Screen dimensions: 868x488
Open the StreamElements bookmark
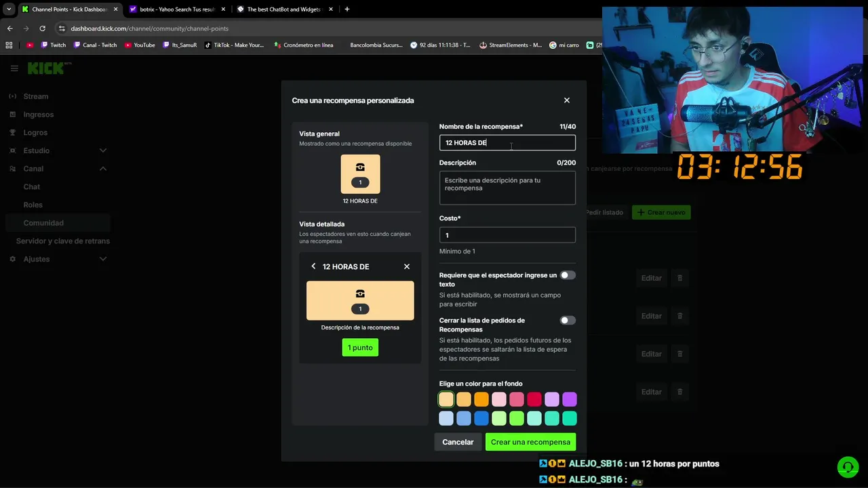[511, 45]
